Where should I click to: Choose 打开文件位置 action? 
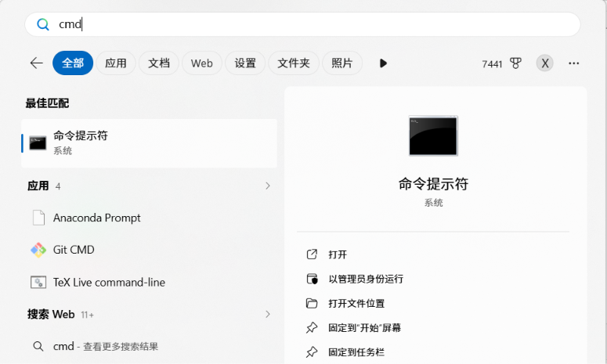[x=356, y=304]
